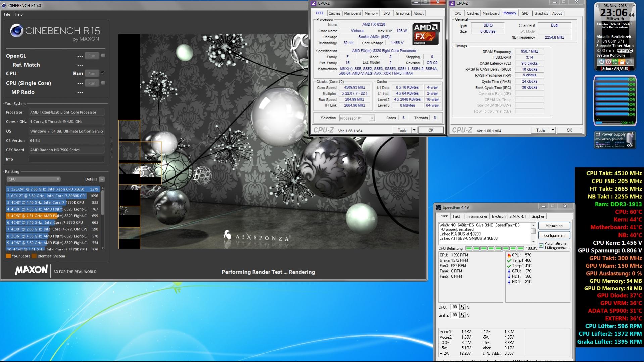Click the Cinebench sphere logo
The height and width of the screenshot is (362, 644).
pos(17,31)
